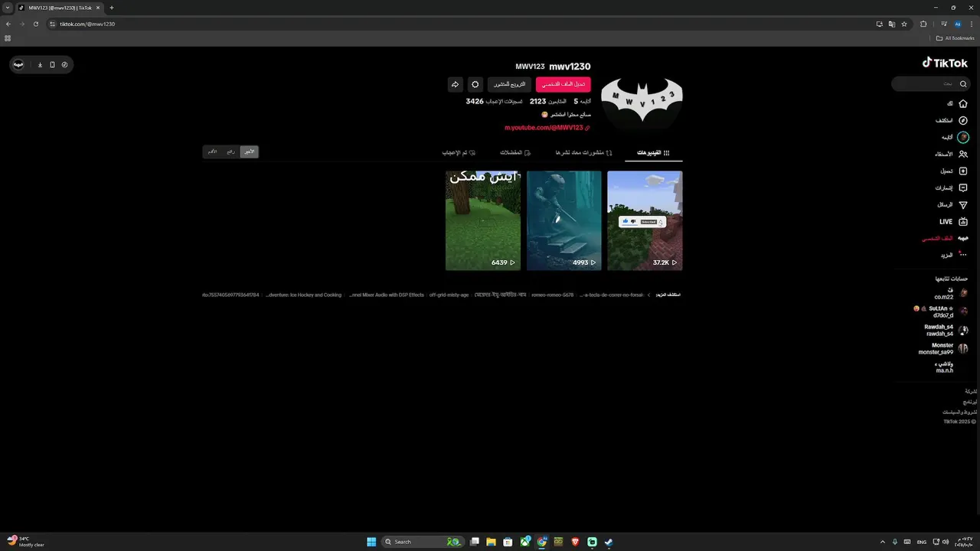
Task: Open Steam from the taskbar
Action: pyautogui.click(x=609, y=542)
